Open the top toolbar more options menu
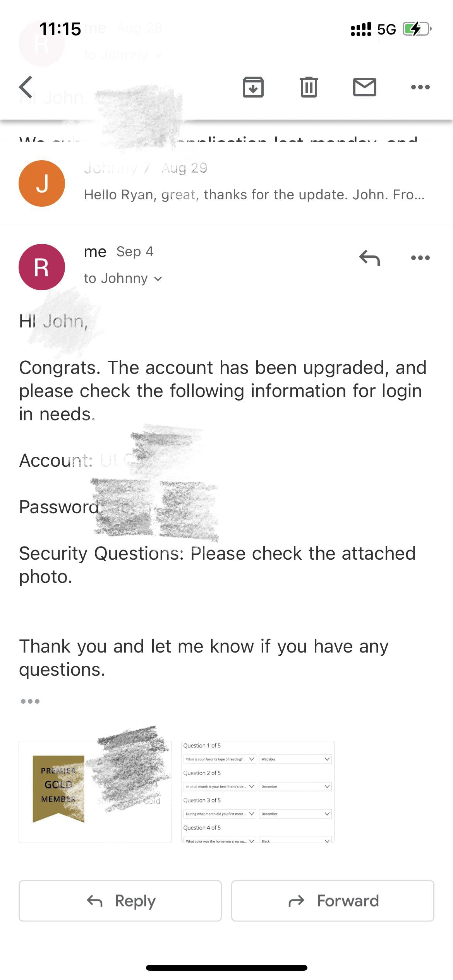 pos(420,87)
